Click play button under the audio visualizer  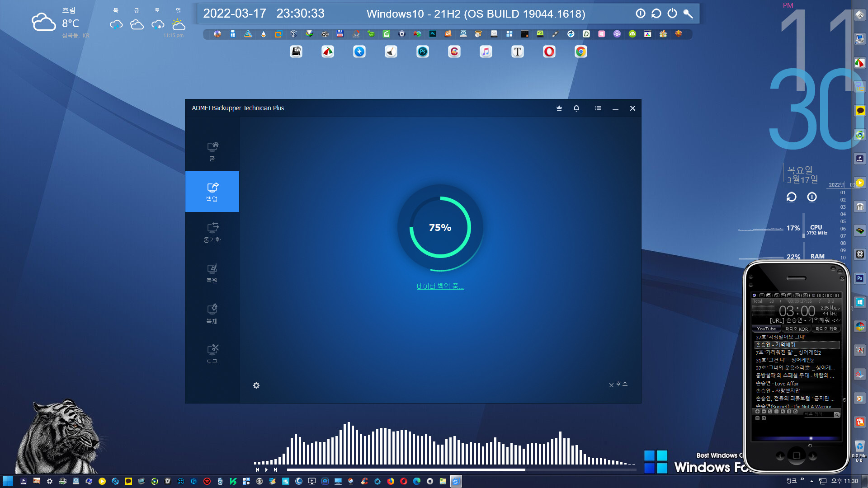click(x=266, y=470)
